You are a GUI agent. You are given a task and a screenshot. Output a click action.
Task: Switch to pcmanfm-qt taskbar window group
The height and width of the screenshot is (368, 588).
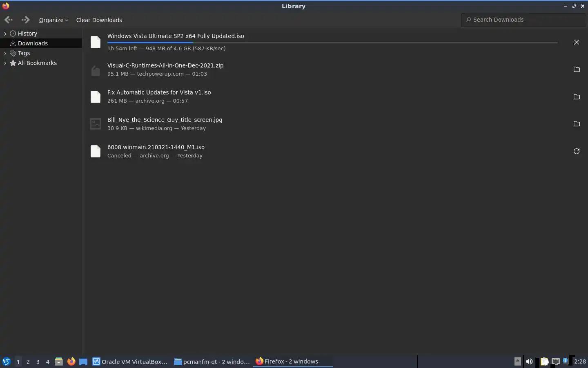point(212,361)
